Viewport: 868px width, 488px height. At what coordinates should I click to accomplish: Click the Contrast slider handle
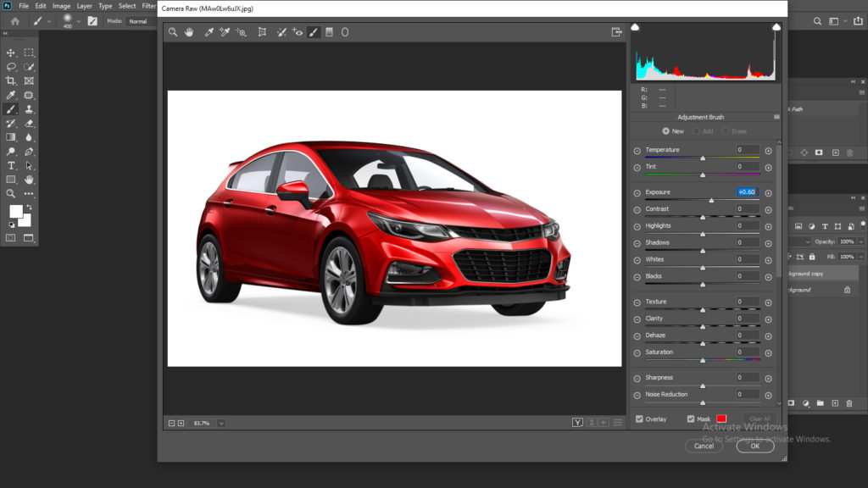[703, 218]
